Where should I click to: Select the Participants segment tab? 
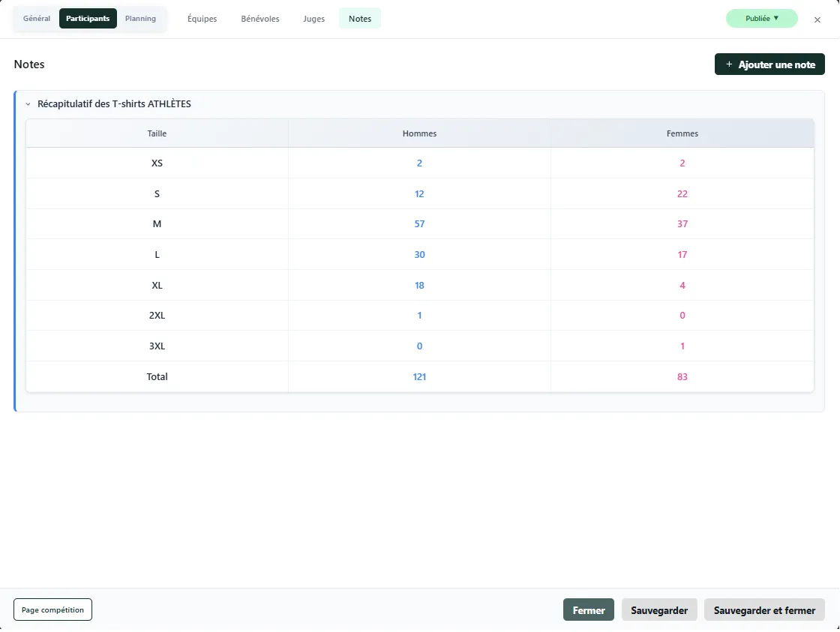pyautogui.click(x=88, y=19)
